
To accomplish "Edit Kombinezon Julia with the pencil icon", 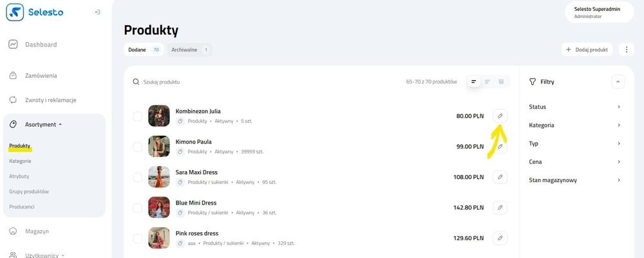I will pos(500,116).
